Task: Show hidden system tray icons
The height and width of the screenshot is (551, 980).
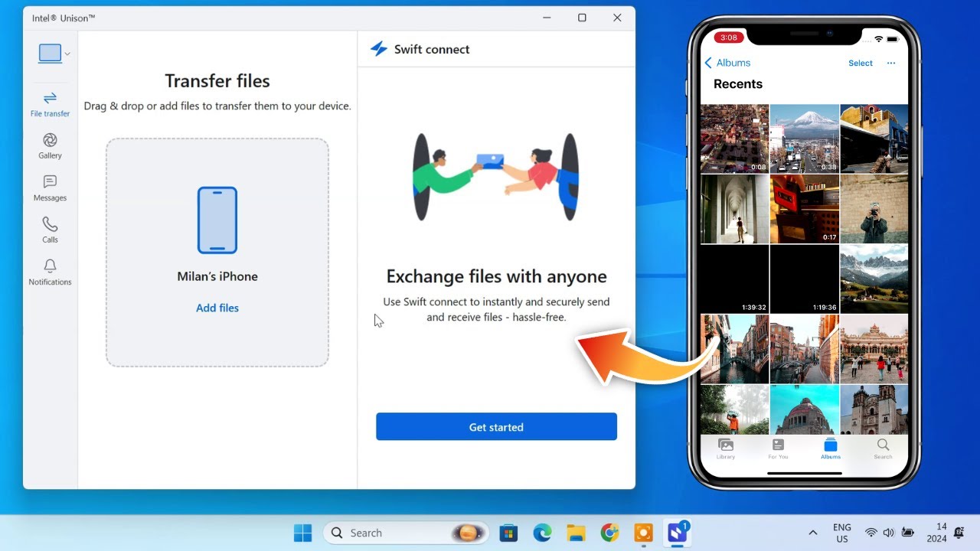Action: pos(812,533)
